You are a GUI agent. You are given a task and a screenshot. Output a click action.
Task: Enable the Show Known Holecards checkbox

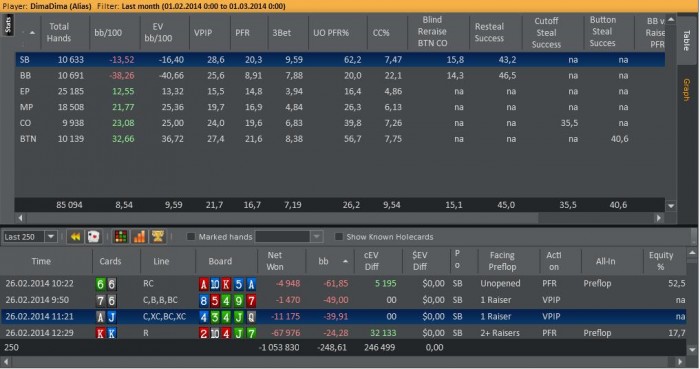pos(338,236)
